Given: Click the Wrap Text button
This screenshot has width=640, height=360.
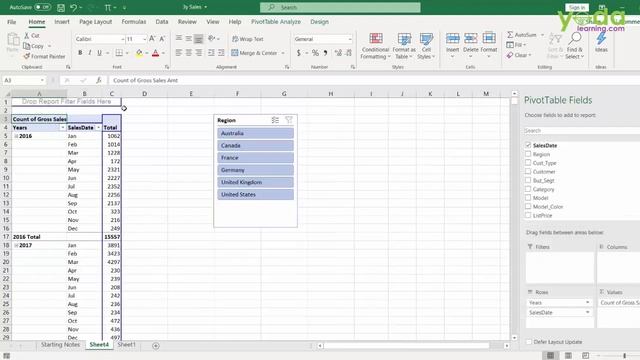Looking at the screenshot, I should pos(248,39).
